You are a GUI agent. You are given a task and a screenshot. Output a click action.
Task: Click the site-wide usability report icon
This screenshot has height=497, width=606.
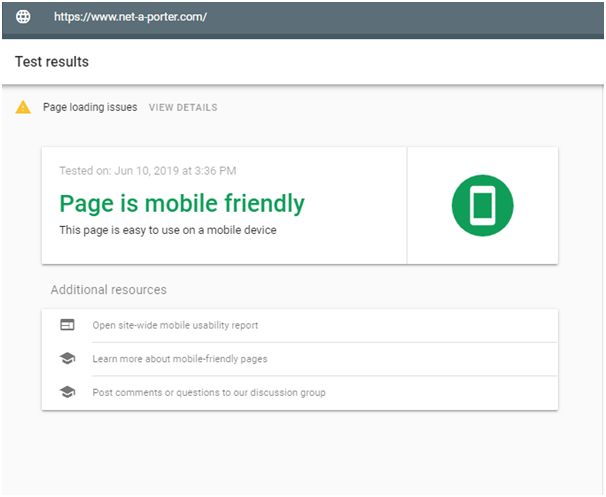pyautogui.click(x=67, y=325)
